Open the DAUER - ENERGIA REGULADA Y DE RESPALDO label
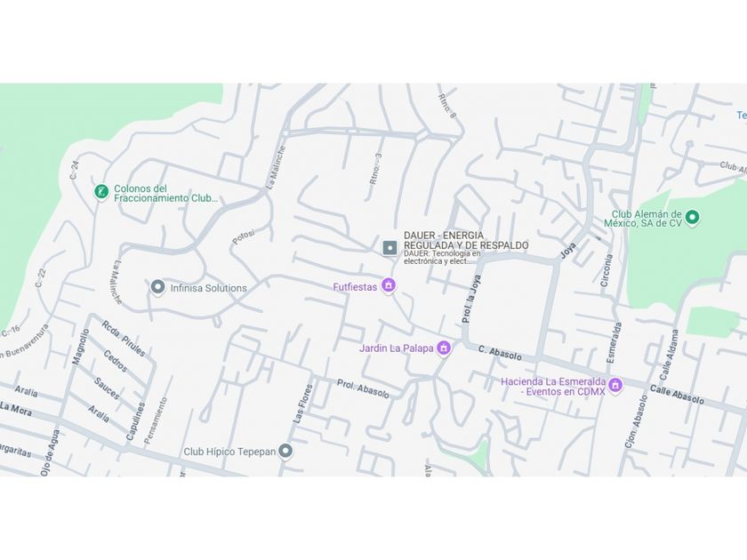The width and height of the screenshot is (747, 560). (466, 241)
